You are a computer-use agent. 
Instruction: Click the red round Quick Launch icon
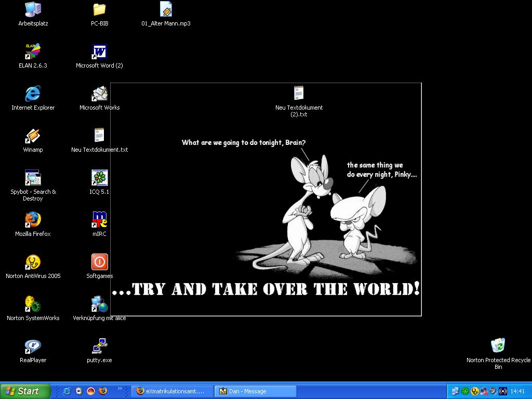(x=91, y=391)
